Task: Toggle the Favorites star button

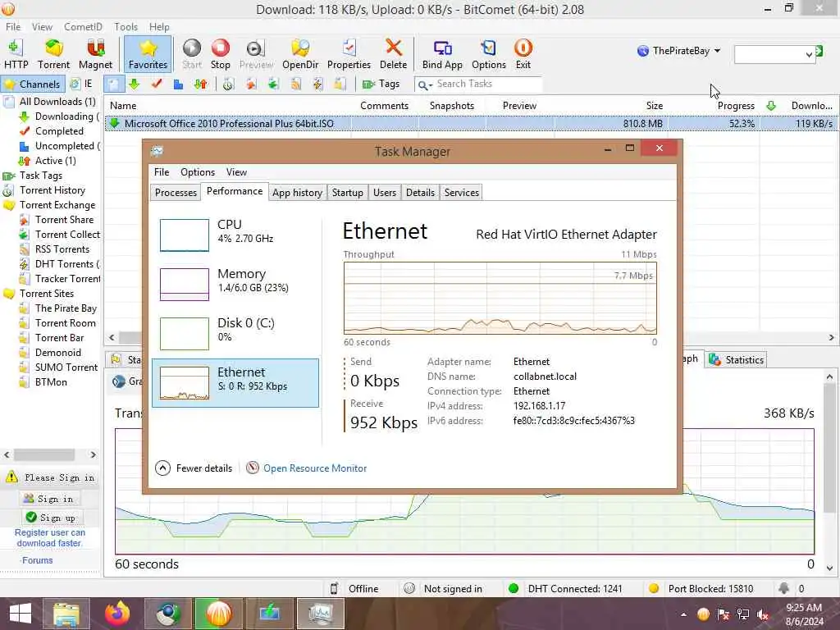Action: [148, 54]
